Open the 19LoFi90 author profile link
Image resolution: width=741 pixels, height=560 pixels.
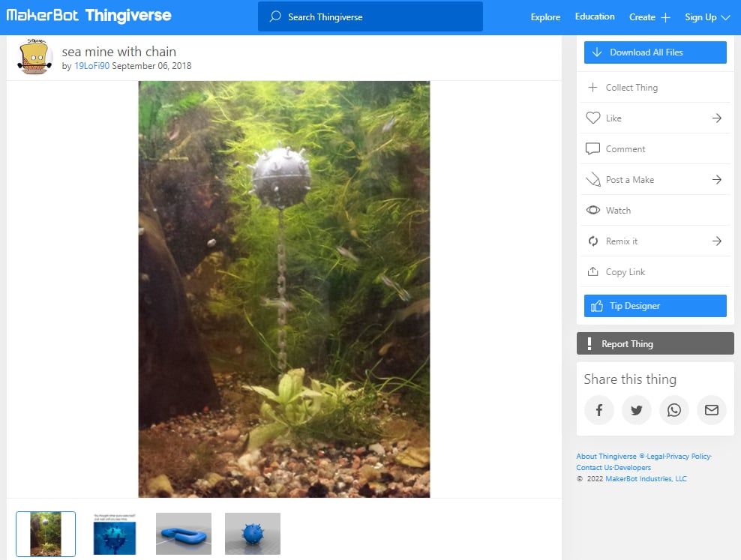91,66
